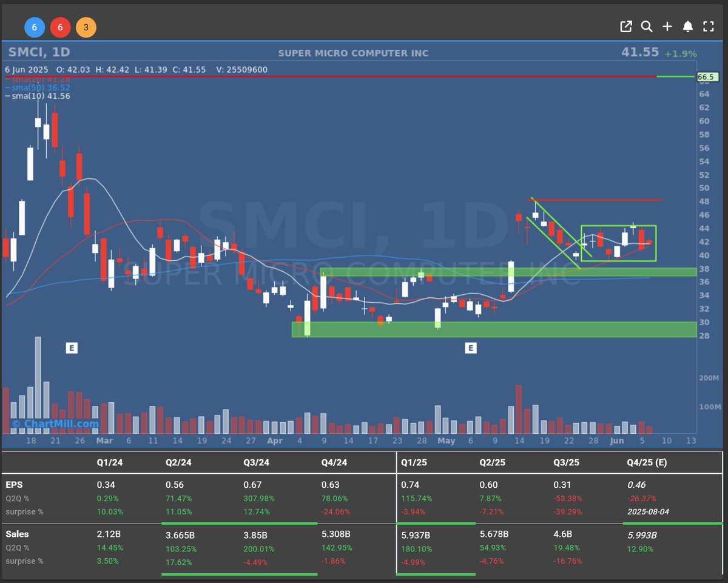
Task: Click the May "E" earnings marker
Action: pyautogui.click(x=471, y=348)
